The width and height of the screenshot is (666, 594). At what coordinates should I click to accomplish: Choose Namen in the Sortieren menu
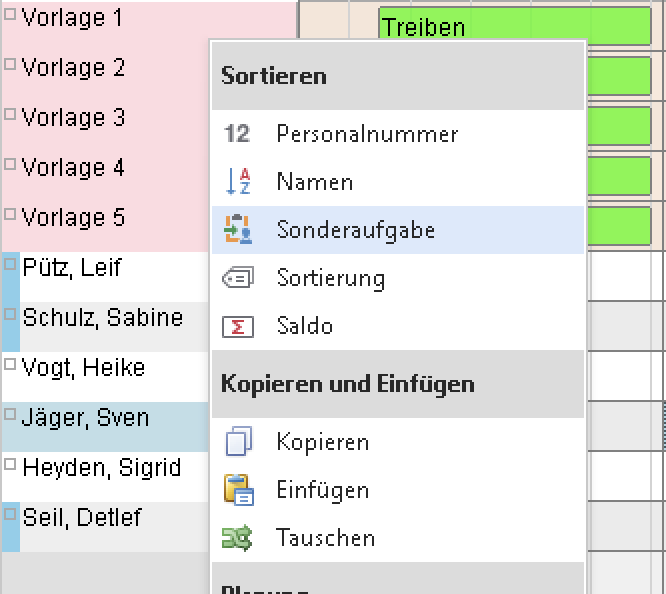pos(314,182)
